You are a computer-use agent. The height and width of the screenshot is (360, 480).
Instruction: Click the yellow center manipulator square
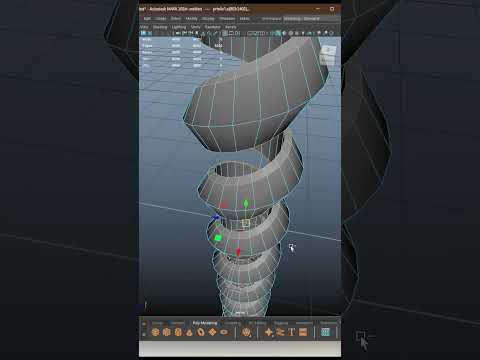tap(246, 223)
